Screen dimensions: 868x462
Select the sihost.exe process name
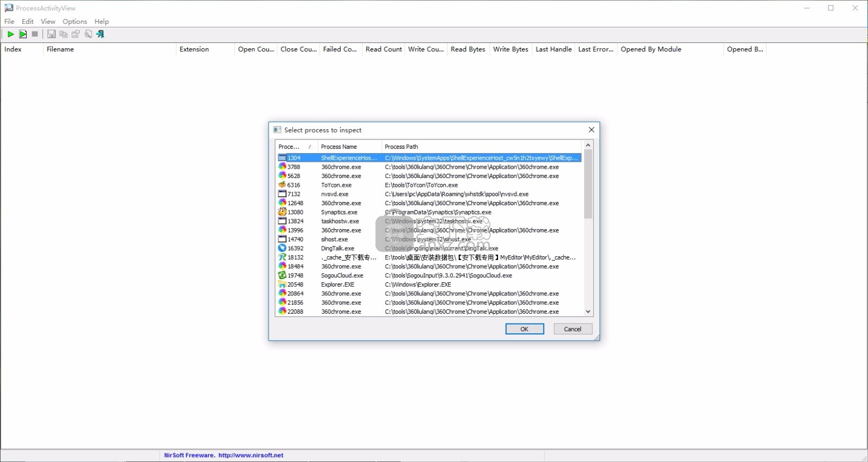pyautogui.click(x=335, y=239)
